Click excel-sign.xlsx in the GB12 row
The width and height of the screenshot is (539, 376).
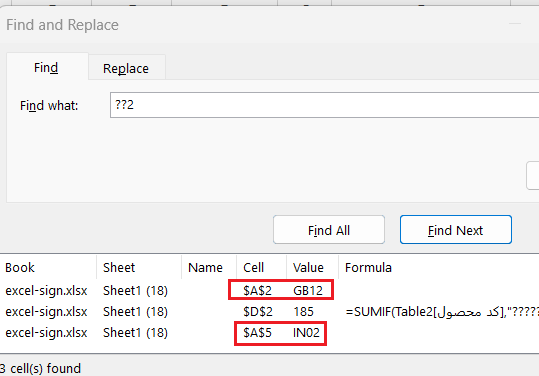pyautogui.click(x=46, y=291)
